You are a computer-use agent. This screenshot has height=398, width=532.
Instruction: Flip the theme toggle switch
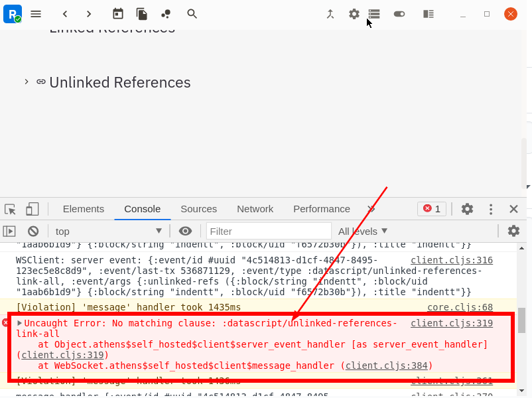(x=399, y=13)
